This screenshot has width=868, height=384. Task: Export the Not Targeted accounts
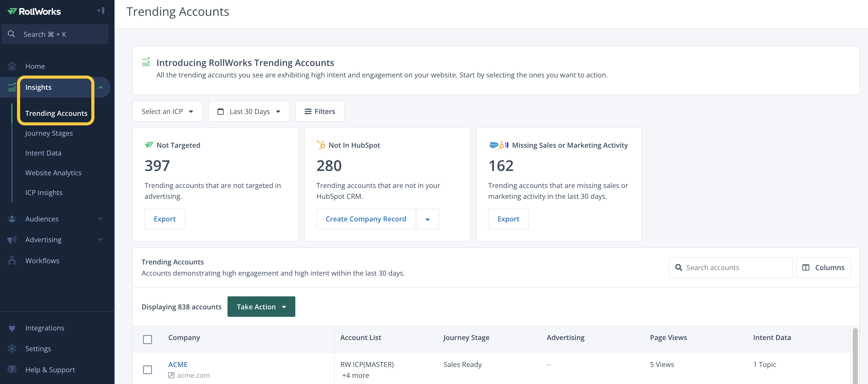click(164, 219)
